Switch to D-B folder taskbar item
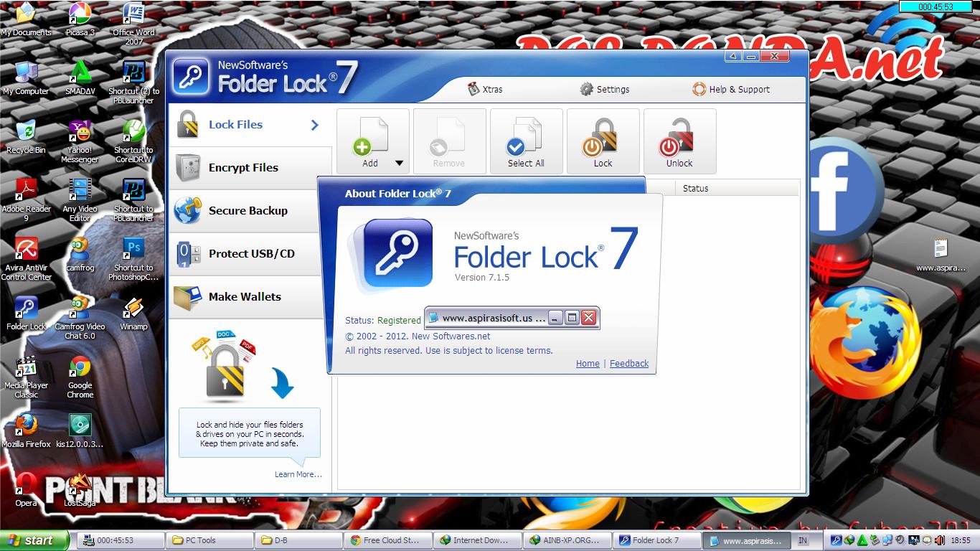The image size is (980, 551). pyautogui.click(x=299, y=540)
